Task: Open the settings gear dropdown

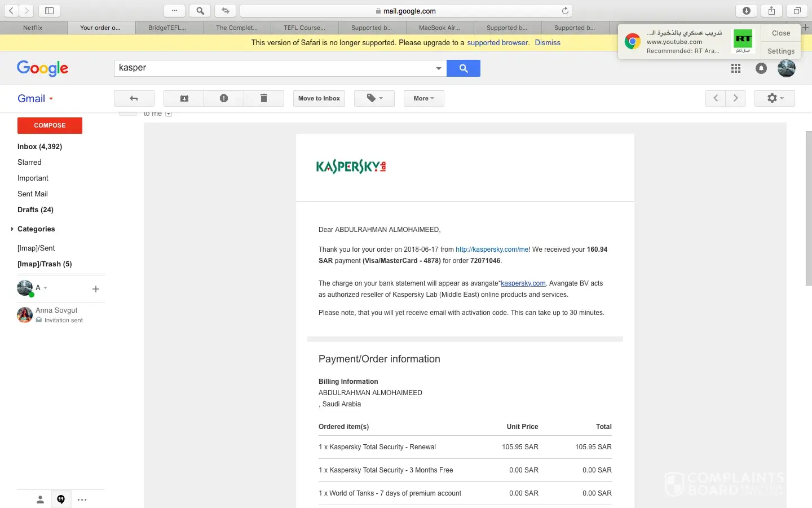Action: click(775, 98)
